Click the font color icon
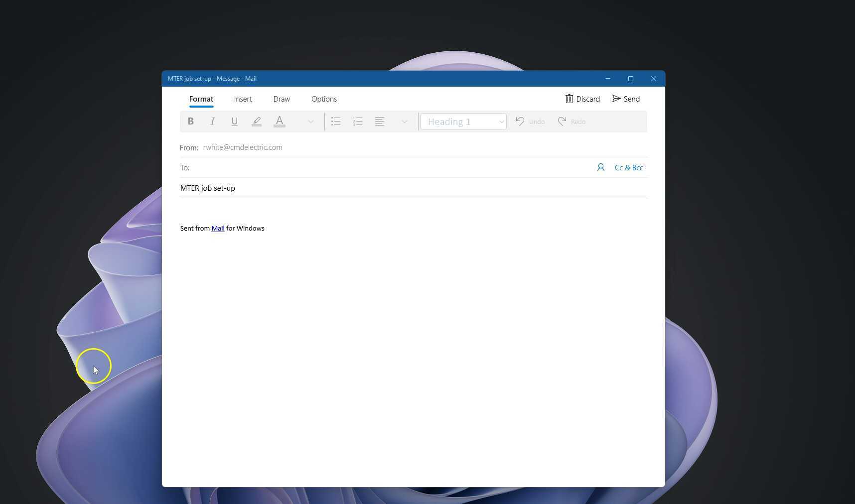The image size is (855, 504). pyautogui.click(x=280, y=122)
